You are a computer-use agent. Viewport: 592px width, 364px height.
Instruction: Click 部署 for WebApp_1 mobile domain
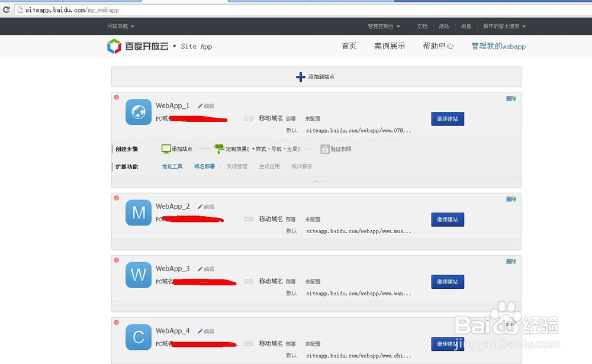tap(291, 118)
